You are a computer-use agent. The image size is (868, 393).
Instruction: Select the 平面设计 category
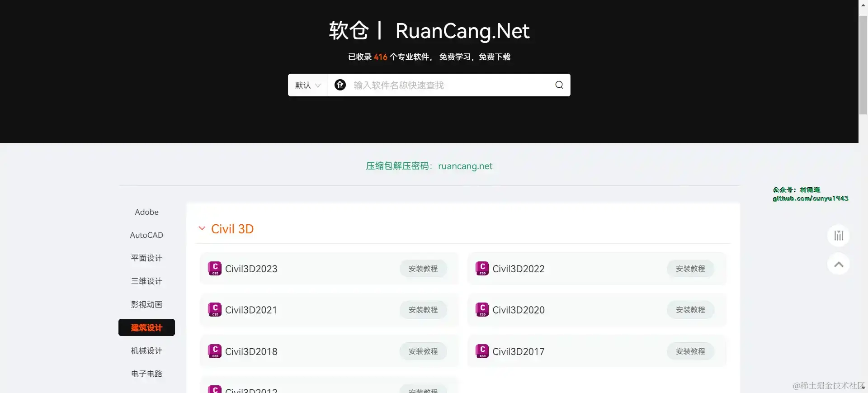tap(146, 258)
